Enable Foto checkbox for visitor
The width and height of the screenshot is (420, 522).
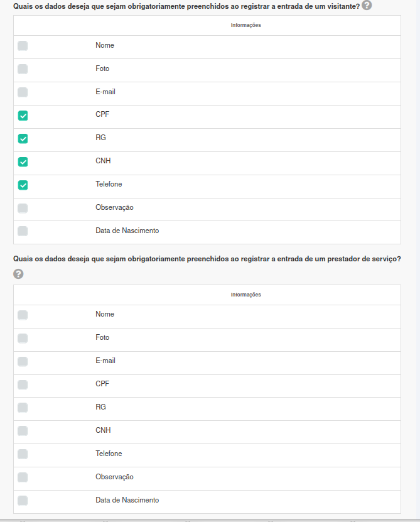point(23,69)
